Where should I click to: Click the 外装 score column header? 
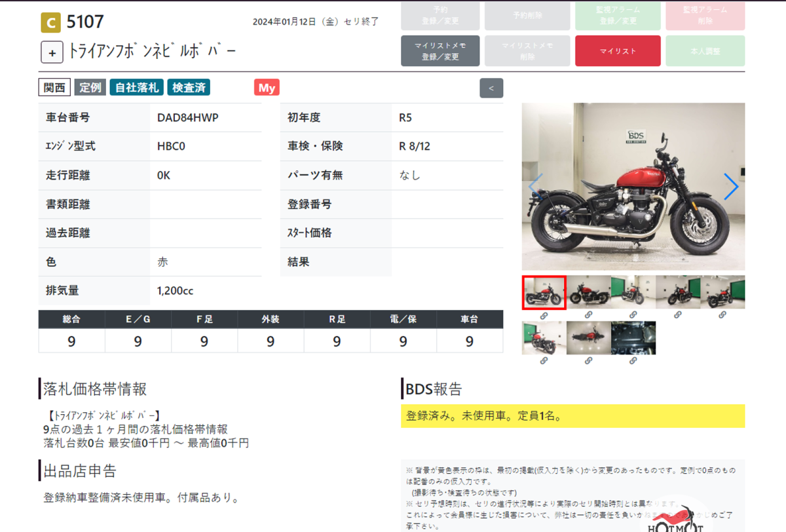click(271, 319)
